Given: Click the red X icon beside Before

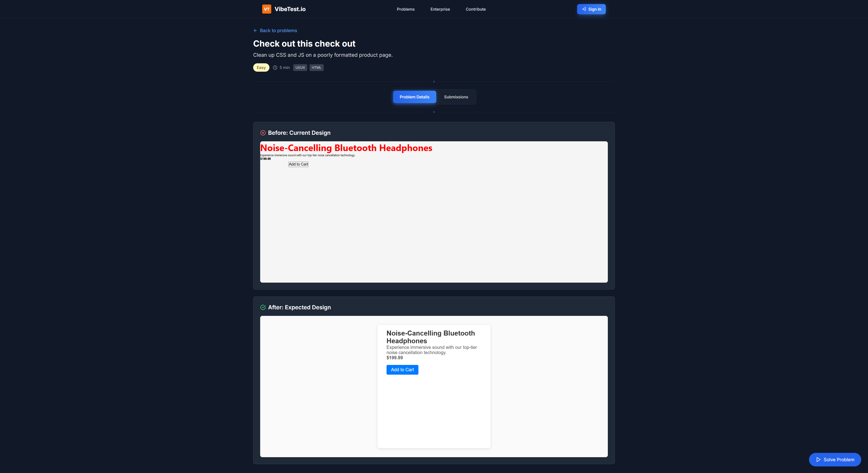Looking at the screenshot, I should (263, 133).
